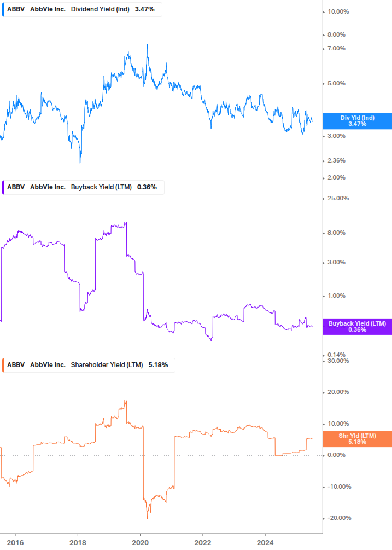Click the -10.00% label on shareholder yield axis
This screenshot has width=392, height=550.
click(x=339, y=487)
